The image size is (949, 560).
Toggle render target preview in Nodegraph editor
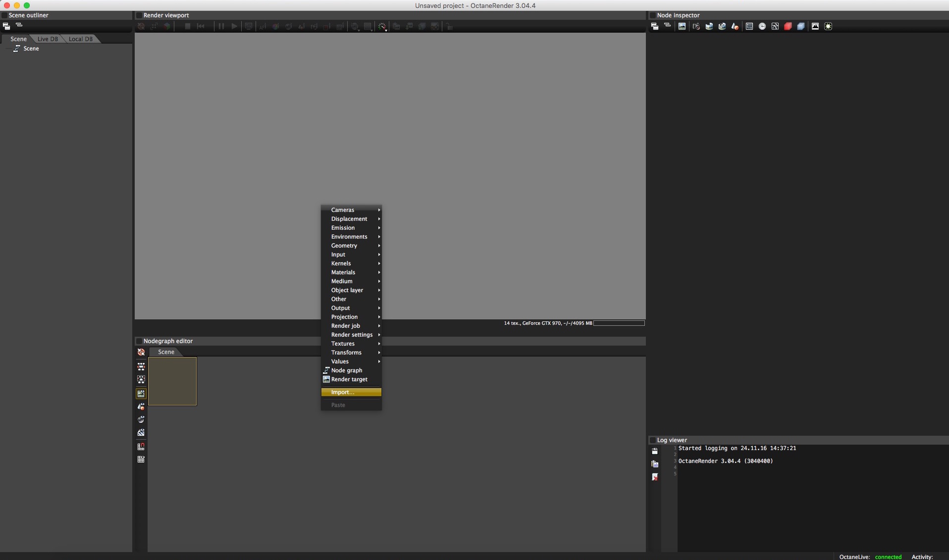coord(141,394)
